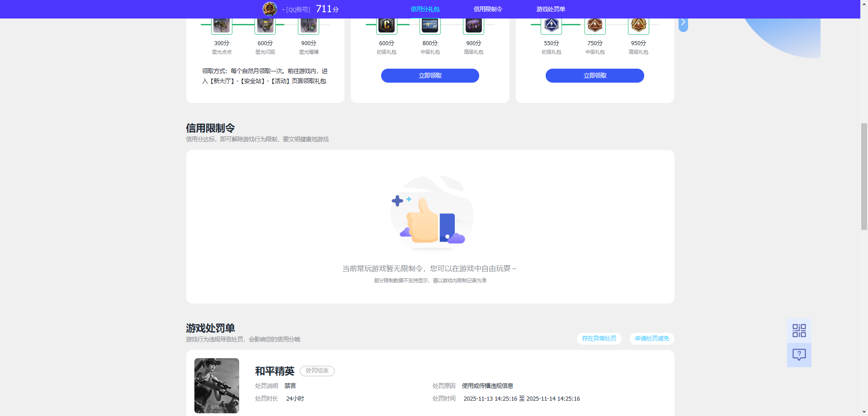
Task: Click the 和平精英 game thumbnail image
Action: (x=217, y=385)
